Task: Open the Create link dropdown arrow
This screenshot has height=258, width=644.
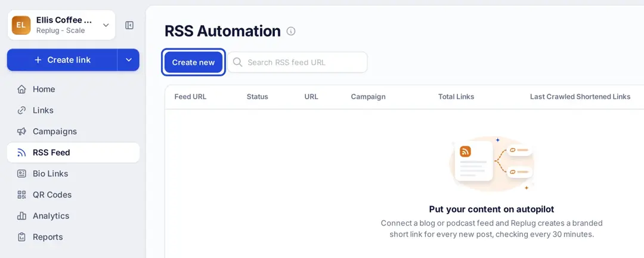Action: [x=129, y=60]
